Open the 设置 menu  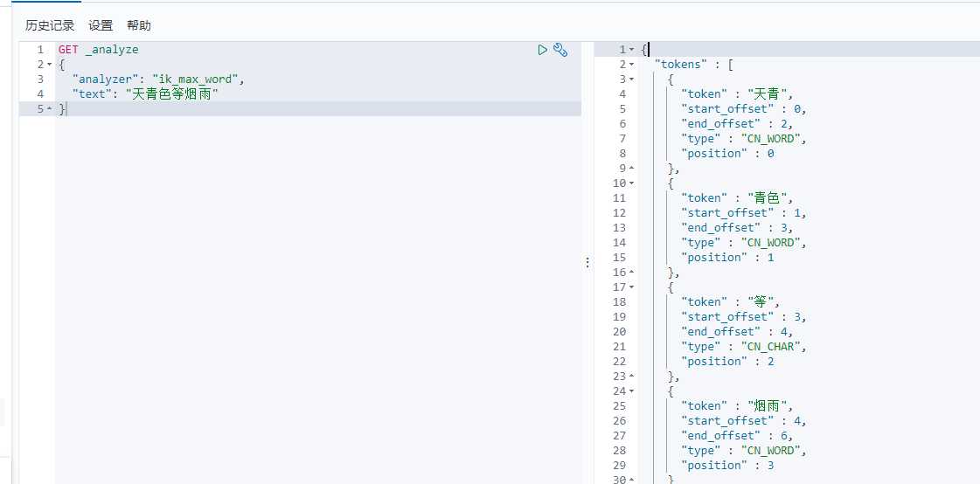101,25
